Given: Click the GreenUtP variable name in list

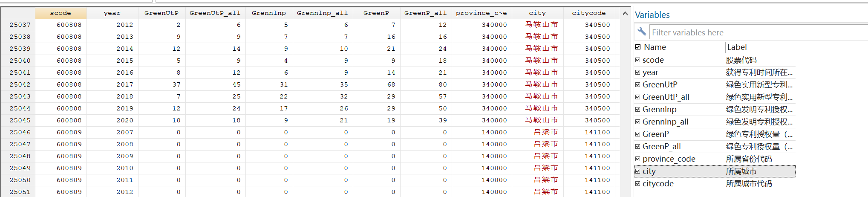Looking at the screenshot, I should tap(660, 85).
